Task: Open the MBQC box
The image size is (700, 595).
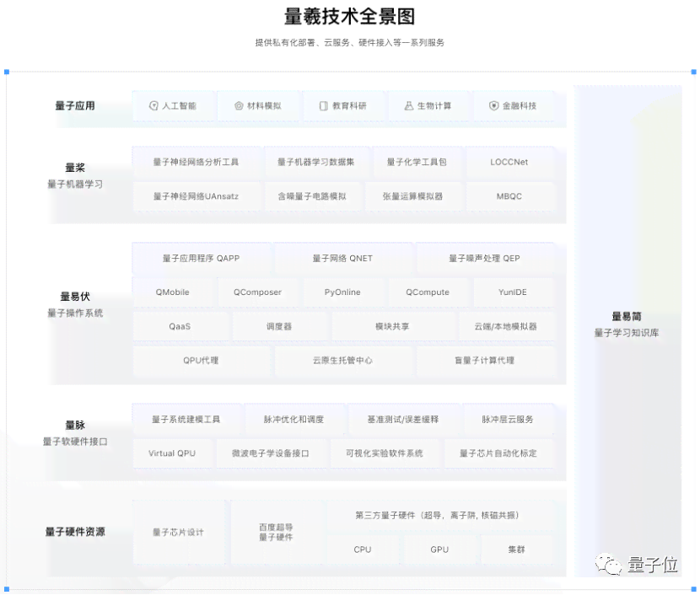Action: [x=509, y=196]
